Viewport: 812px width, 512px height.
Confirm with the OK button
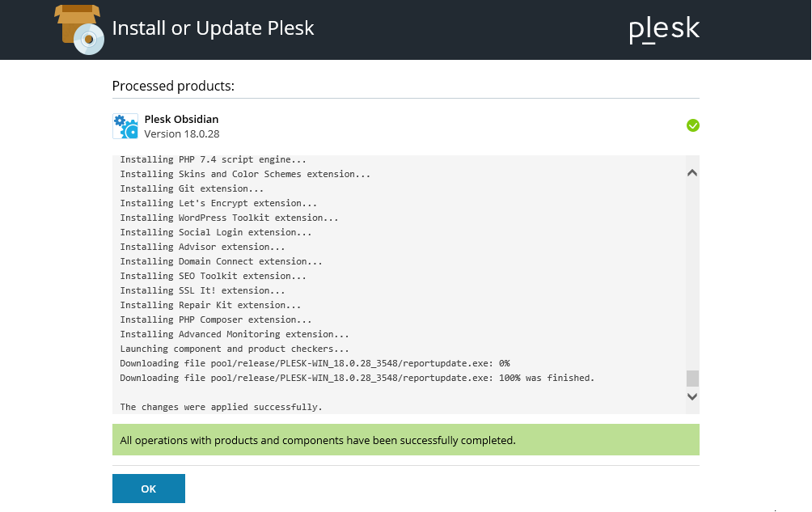click(149, 489)
